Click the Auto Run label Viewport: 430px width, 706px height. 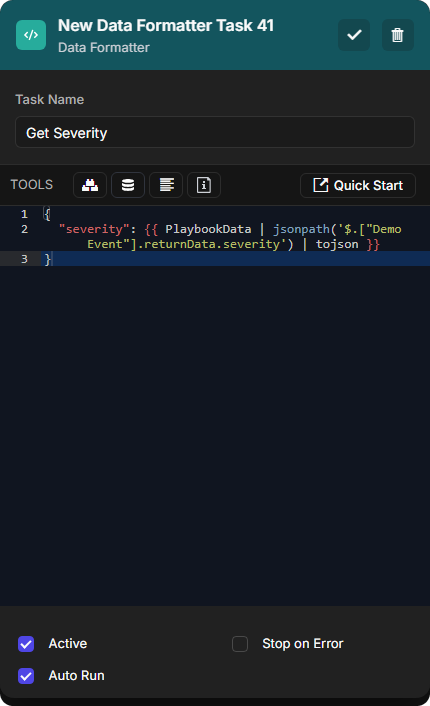(x=77, y=676)
